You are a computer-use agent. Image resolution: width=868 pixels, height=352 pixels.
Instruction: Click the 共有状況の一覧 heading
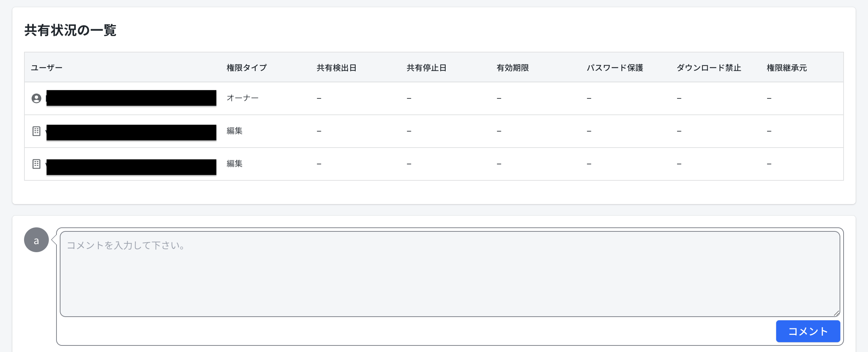[70, 30]
